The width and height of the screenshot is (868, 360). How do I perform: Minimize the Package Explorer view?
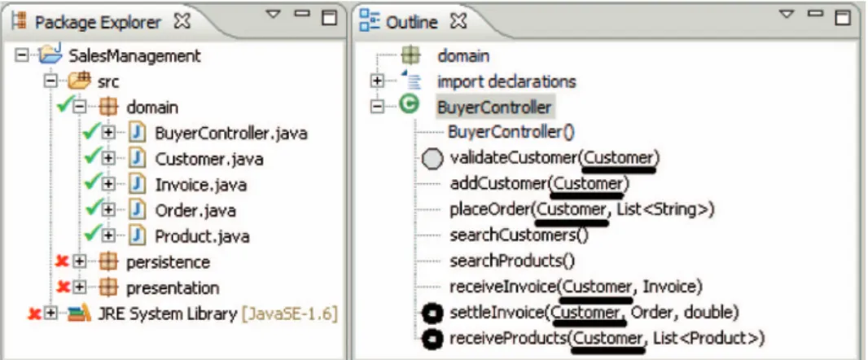click(302, 13)
